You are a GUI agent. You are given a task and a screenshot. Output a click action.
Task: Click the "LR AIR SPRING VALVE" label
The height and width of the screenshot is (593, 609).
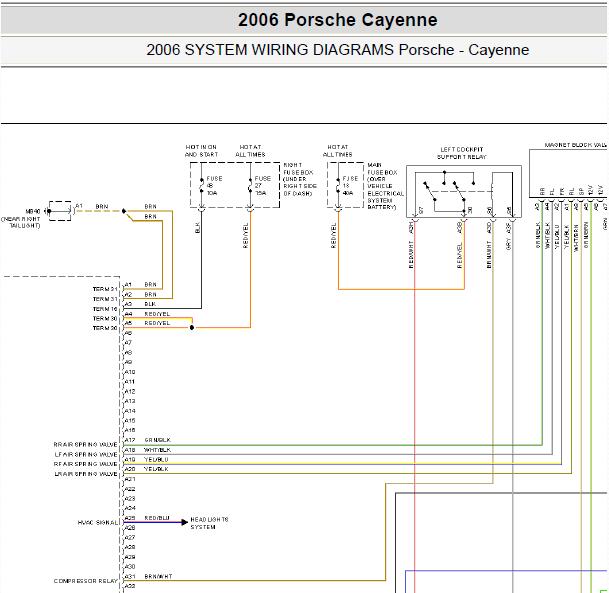[x=86, y=474]
